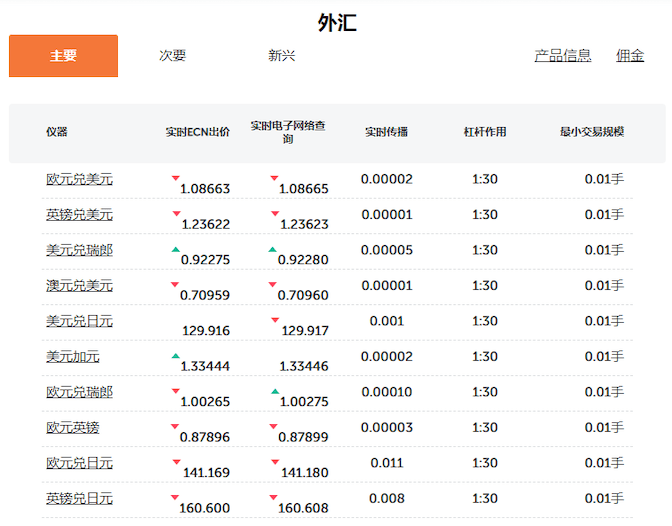Switch to the 次要 tab
The image size is (672, 526).
click(x=172, y=56)
